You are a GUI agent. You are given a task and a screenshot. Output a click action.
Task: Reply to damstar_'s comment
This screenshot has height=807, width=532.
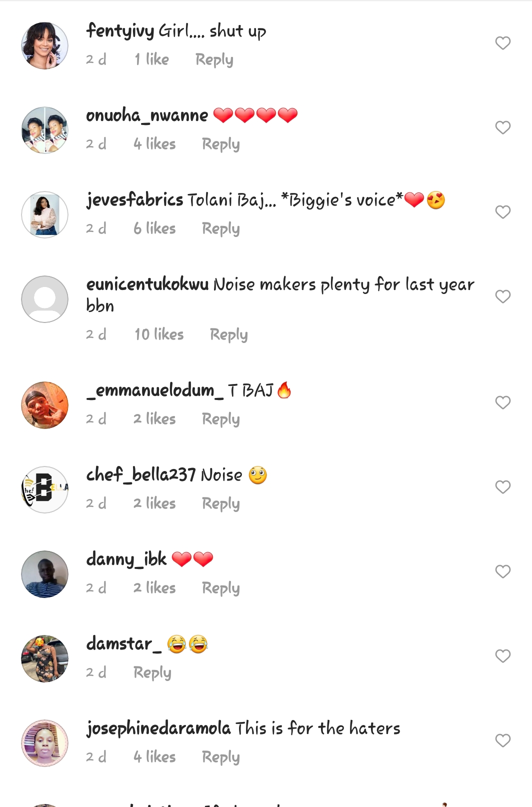(152, 673)
